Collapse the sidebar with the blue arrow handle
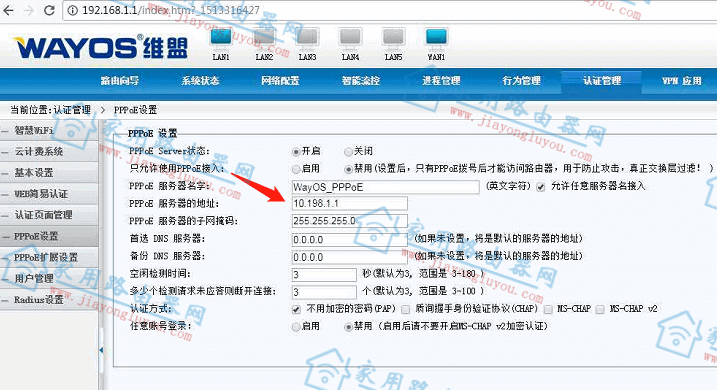This screenshot has width=717, height=390. [101, 350]
